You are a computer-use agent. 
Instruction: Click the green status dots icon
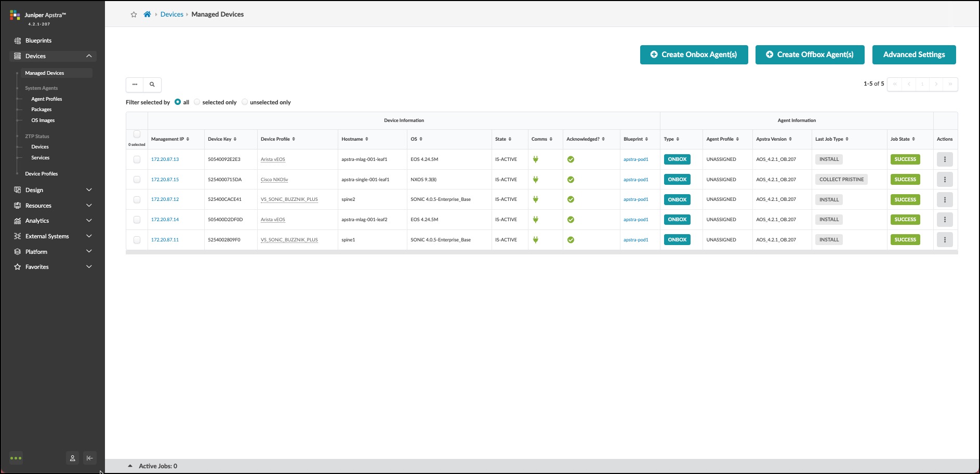(x=16, y=458)
